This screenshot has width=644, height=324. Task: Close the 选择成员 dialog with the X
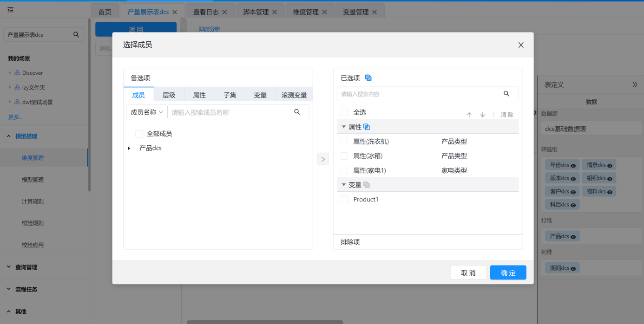point(521,45)
